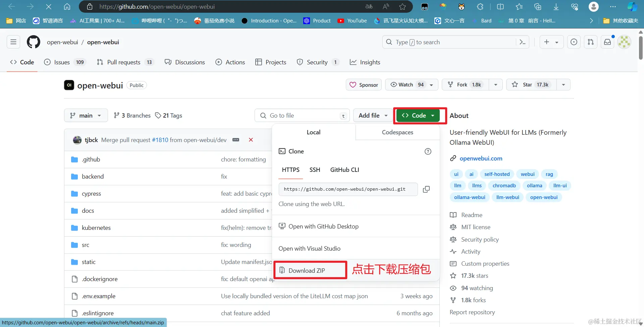The image size is (644, 327).
Task: Select the GitHub CLI clone tab
Action: coord(344,170)
